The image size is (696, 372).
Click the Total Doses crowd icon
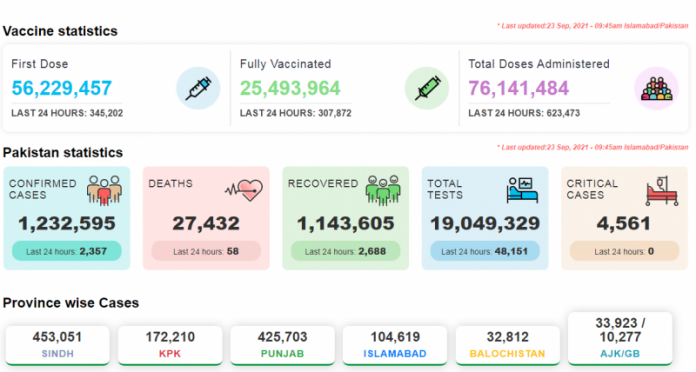[656, 88]
